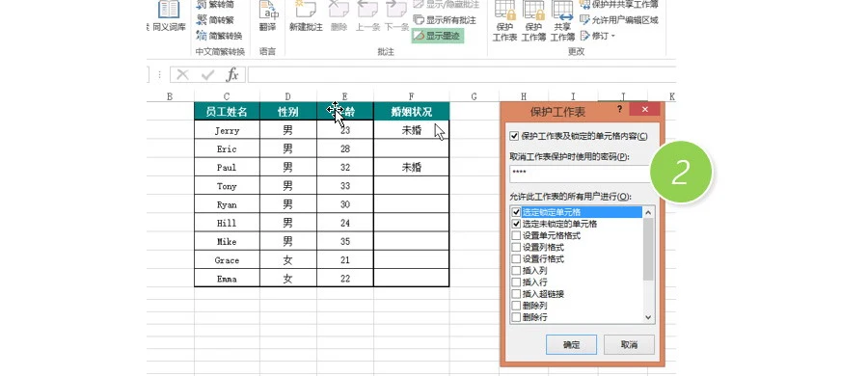Select column C header
Screen dimensions: 868x376
227,96
